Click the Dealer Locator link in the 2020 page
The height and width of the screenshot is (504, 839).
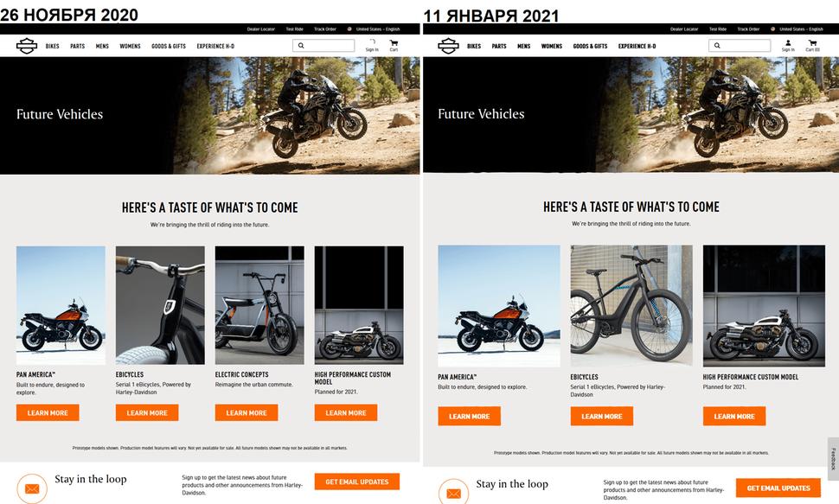[260, 29]
